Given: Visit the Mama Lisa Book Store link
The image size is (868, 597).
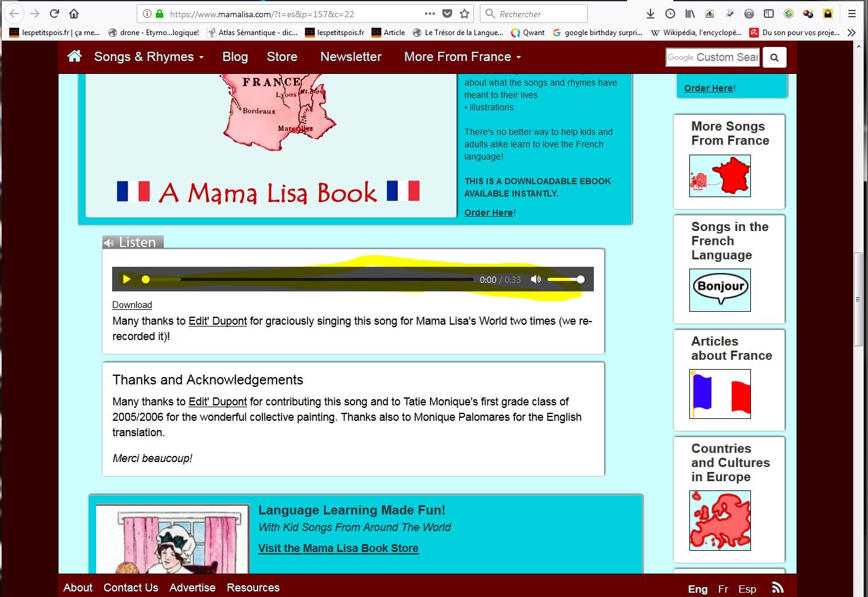Looking at the screenshot, I should (x=338, y=548).
